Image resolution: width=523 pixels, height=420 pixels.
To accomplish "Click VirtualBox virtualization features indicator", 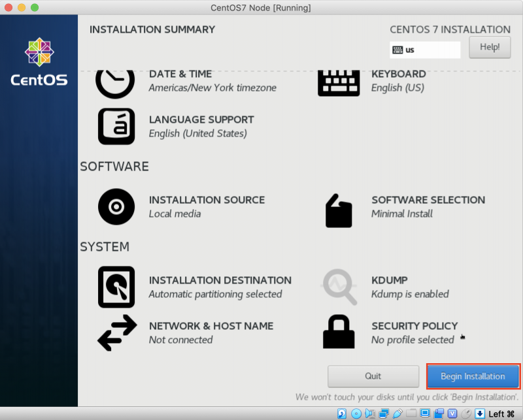I will pos(452,413).
